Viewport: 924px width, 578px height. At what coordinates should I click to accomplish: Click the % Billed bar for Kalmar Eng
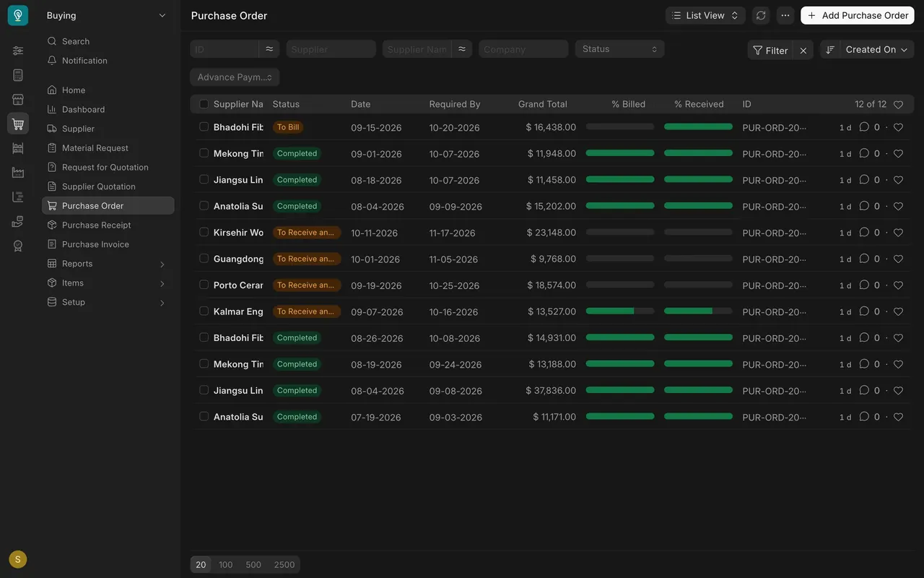[x=620, y=311]
